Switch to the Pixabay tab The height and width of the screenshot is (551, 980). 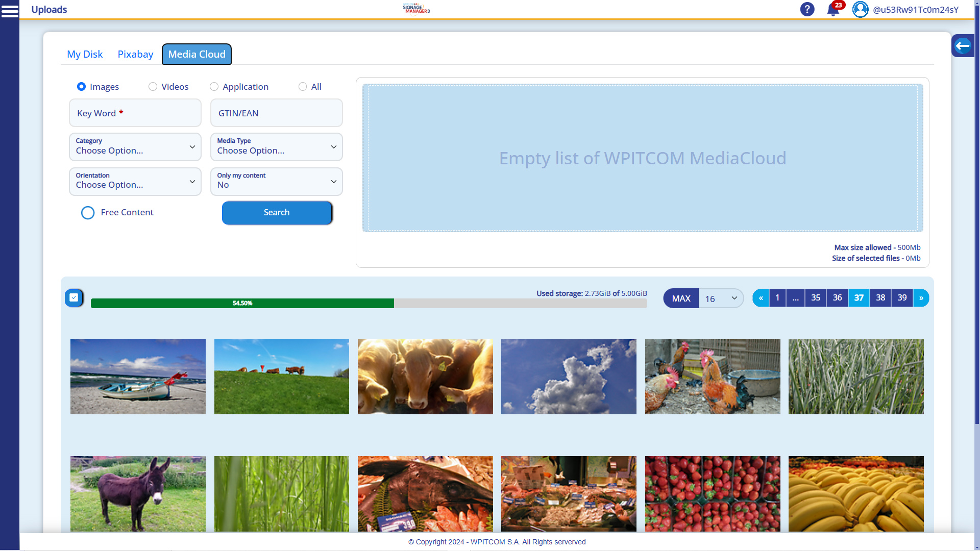pos(135,54)
